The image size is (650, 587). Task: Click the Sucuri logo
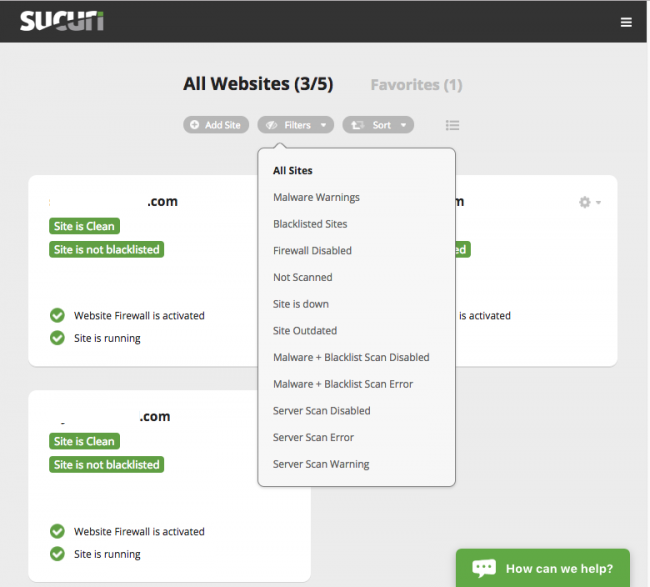point(62,21)
